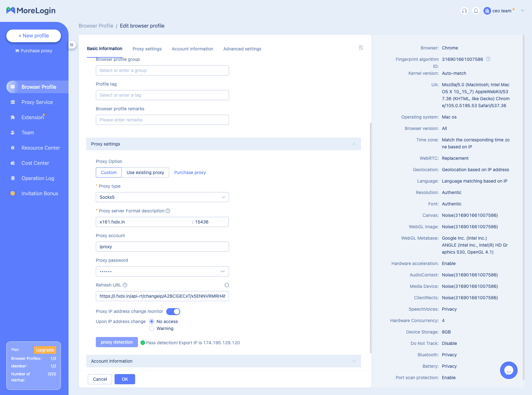Toggle Proxy IP address change monitor off
Image resolution: width=532 pixels, height=395 pixels.
[173, 312]
